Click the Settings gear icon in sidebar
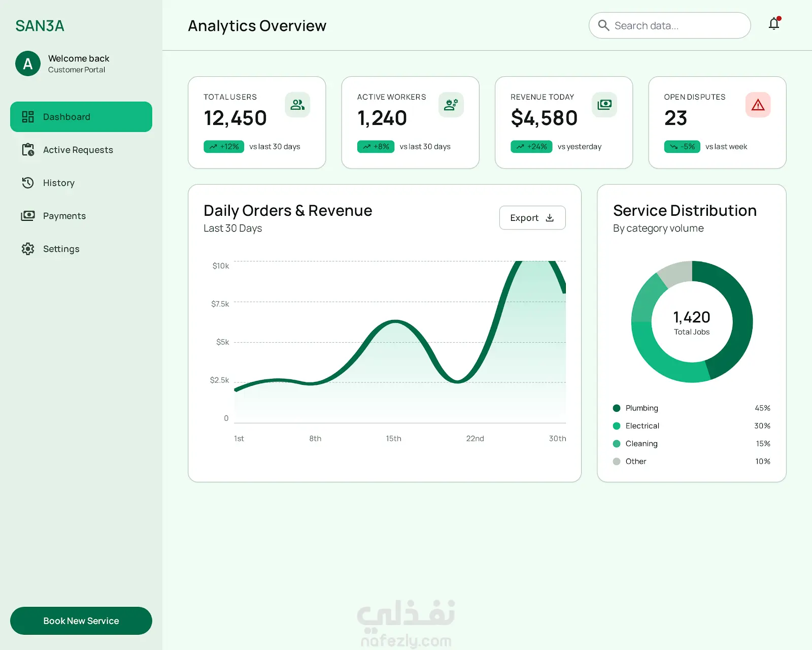 tap(28, 249)
